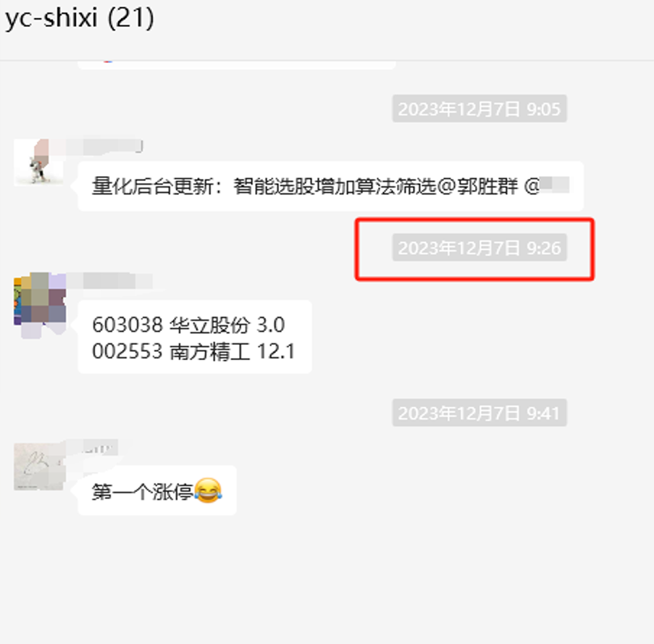The image size is (654, 644).
Task: Select the 002553 南方精工 12.1 line
Action: [193, 351]
